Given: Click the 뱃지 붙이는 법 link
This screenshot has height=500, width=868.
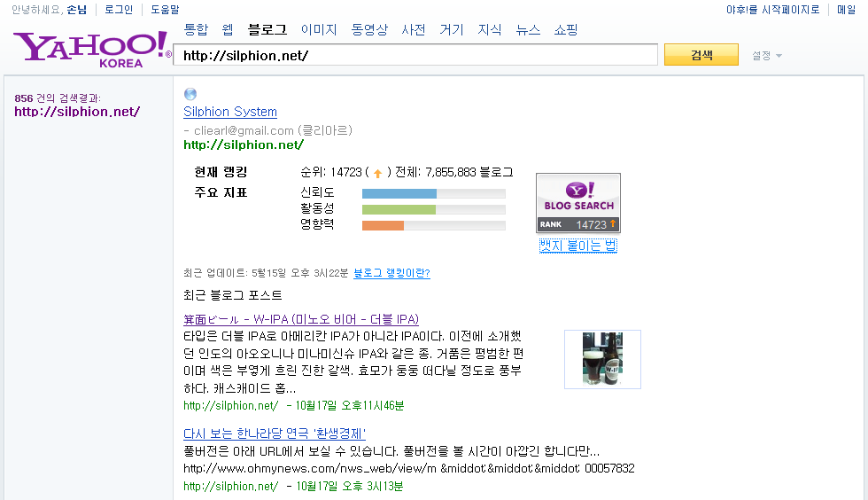Looking at the screenshot, I should click(x=577, y=245).
